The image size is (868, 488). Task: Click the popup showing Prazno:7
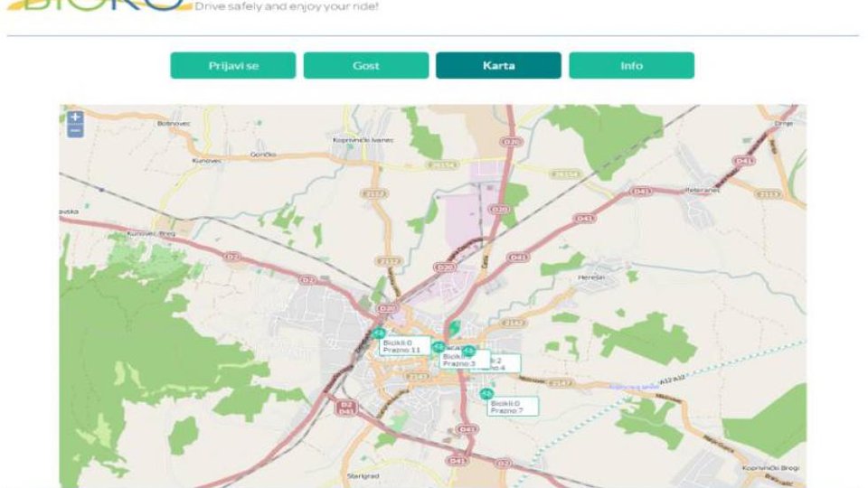513,407
